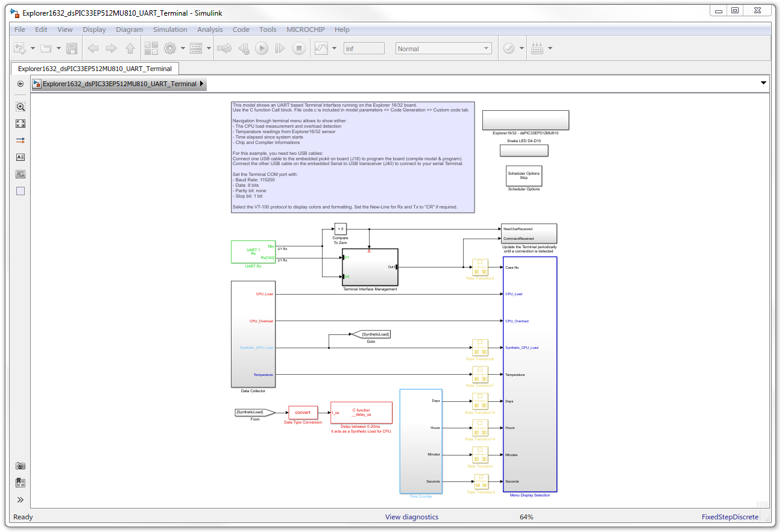The width and height of the screenshot is (782, 532).
Task: Open the Simulation Data Inspector icon
Action: 321,49
